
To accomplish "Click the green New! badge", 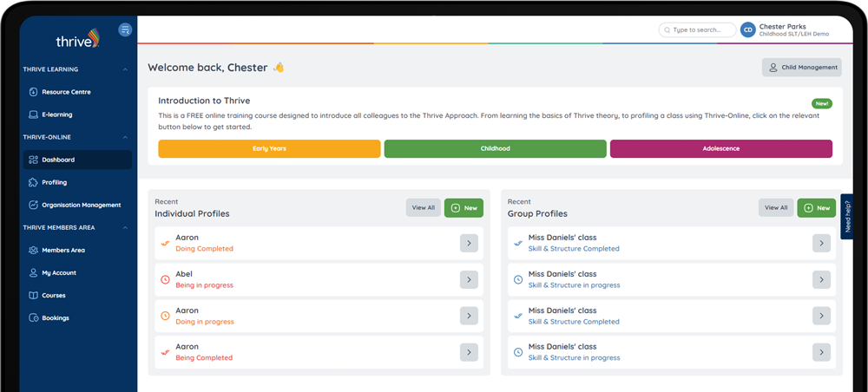I will 821,103.
